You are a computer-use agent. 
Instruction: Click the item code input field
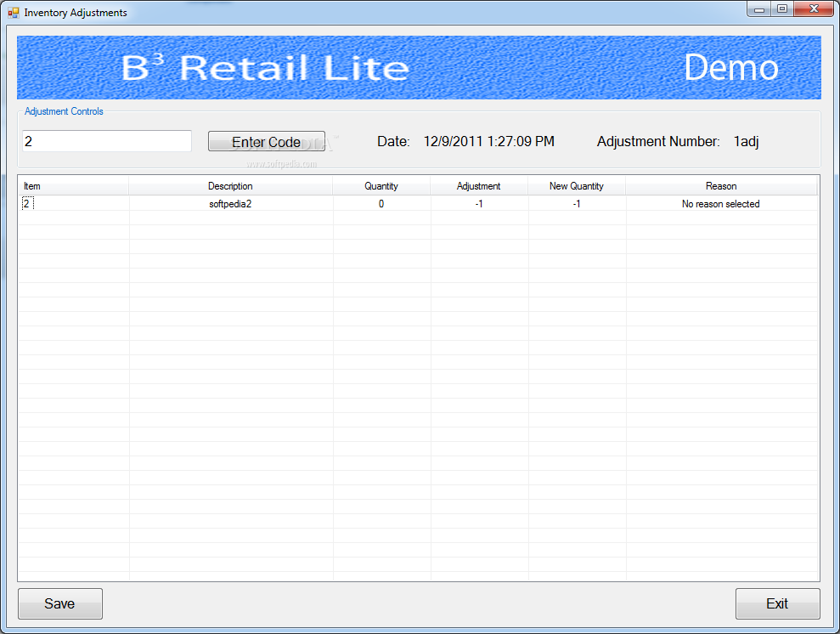click(107, 141)
